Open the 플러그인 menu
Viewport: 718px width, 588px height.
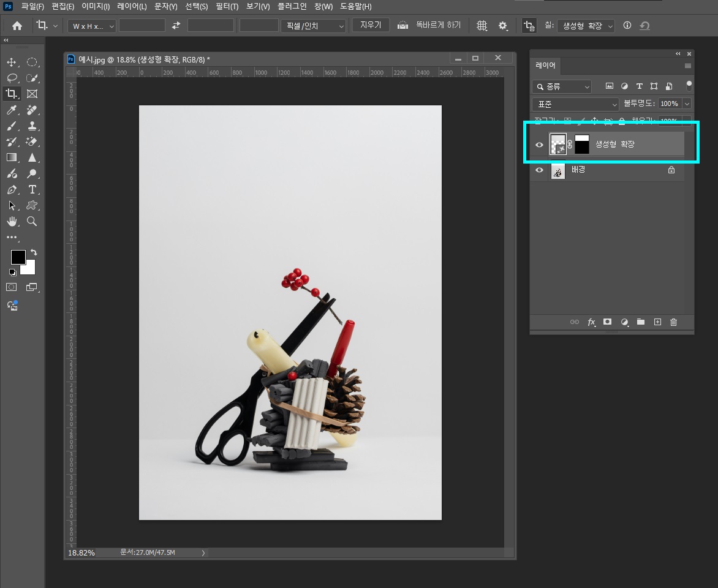[x=292, y=6]
